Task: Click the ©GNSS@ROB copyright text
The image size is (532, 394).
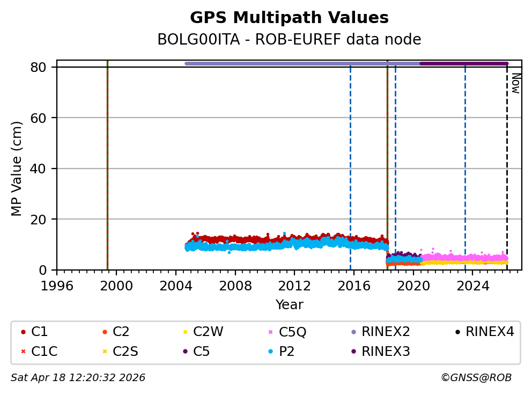Action: click(476, 378)
